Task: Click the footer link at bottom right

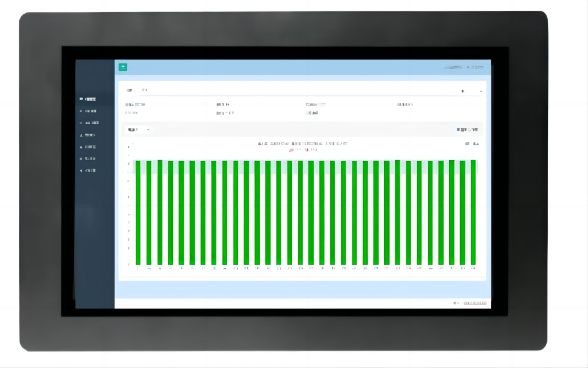Action: (474, 303)
